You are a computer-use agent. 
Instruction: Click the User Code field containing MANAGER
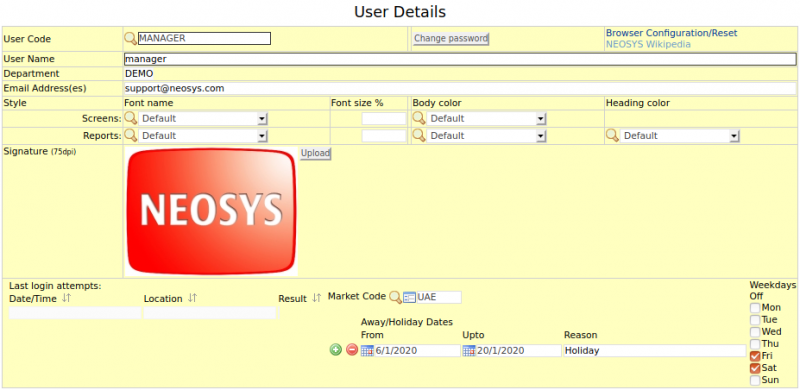[x=205, y=38]
